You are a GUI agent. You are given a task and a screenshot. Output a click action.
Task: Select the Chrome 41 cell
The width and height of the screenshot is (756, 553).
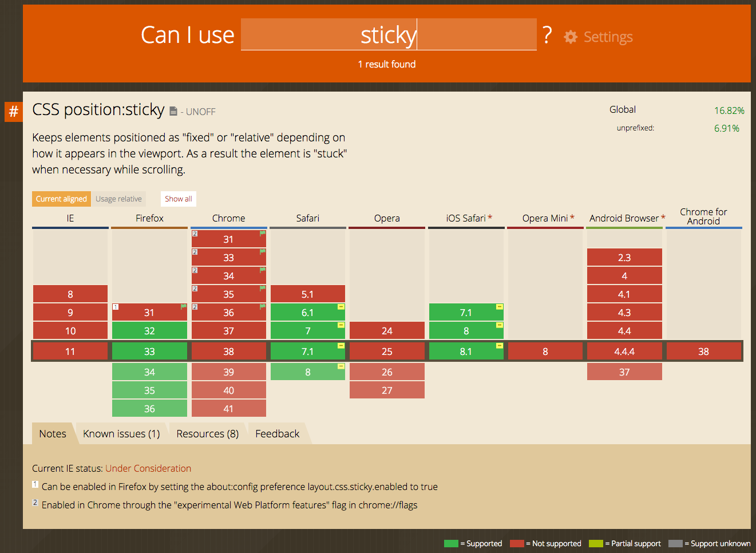coord(229,409)
